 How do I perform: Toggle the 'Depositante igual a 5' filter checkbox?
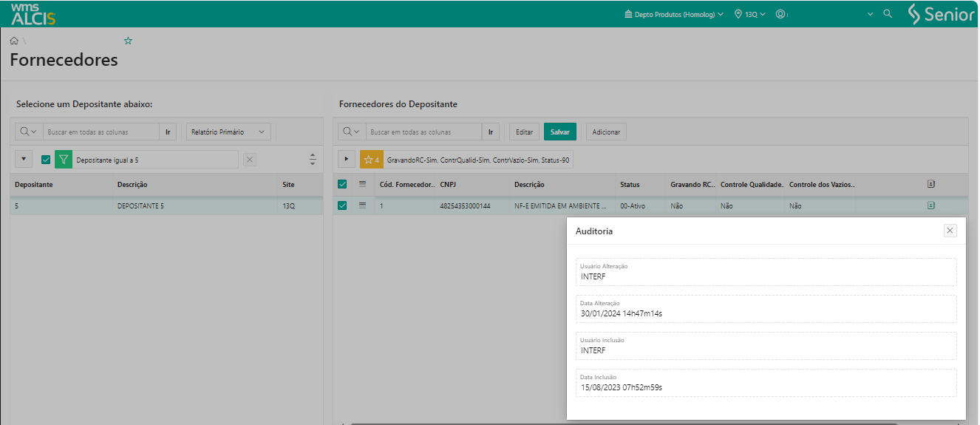(x=46, y=160)
